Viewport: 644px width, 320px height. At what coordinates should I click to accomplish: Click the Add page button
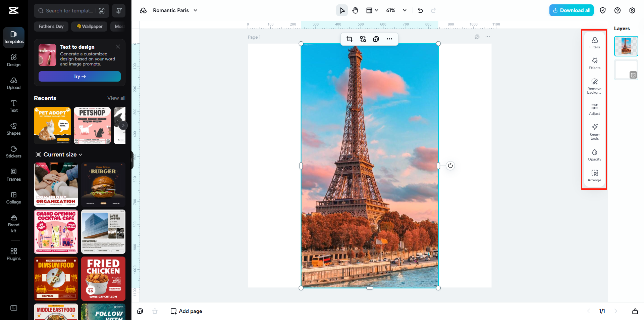(x=186, y=311)
